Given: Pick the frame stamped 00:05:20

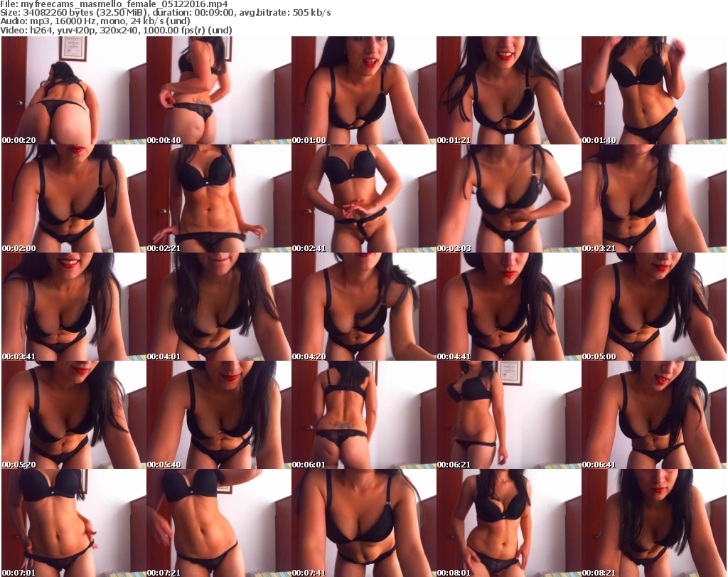Looking at the screenshot, I should point(74,415).
